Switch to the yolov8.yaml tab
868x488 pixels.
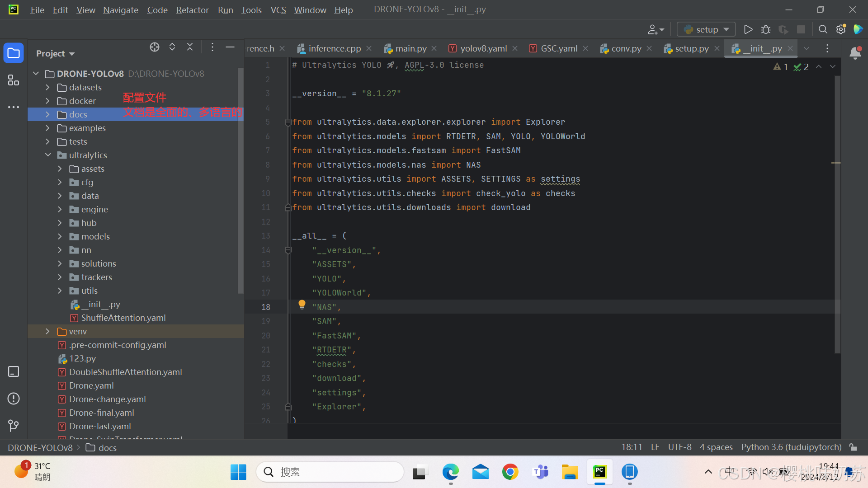click(x=483, y=48)
